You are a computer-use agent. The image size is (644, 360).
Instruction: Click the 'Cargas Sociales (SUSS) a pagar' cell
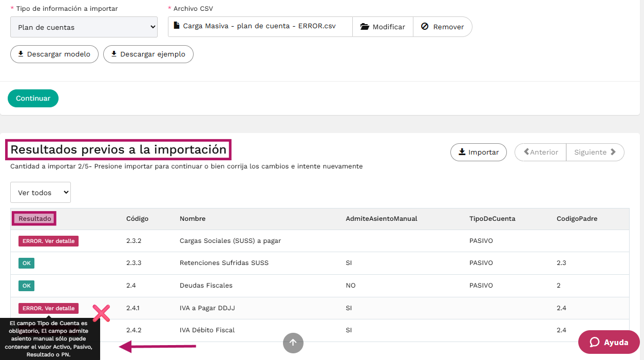[x=230, y=241]
